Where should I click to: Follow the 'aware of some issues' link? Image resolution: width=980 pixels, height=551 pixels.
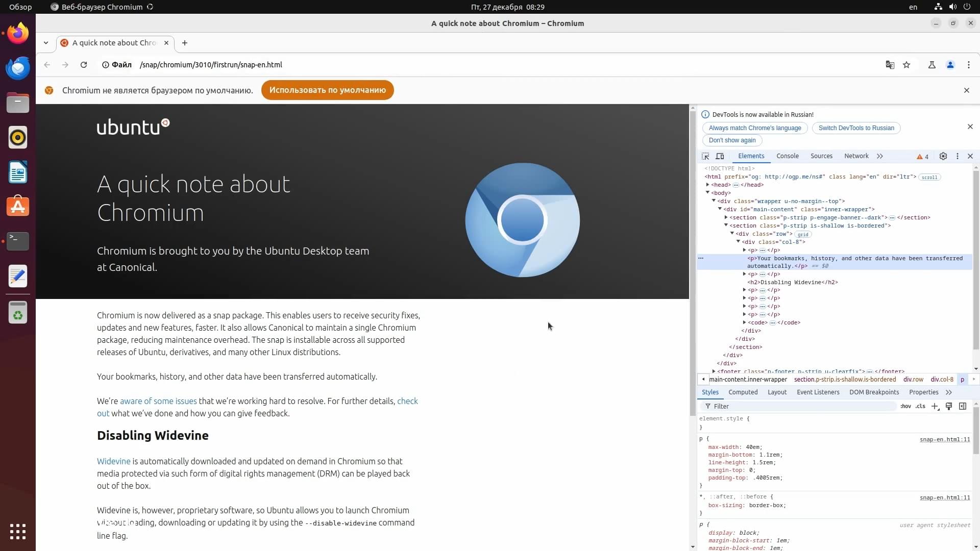(x=158, y=402)
